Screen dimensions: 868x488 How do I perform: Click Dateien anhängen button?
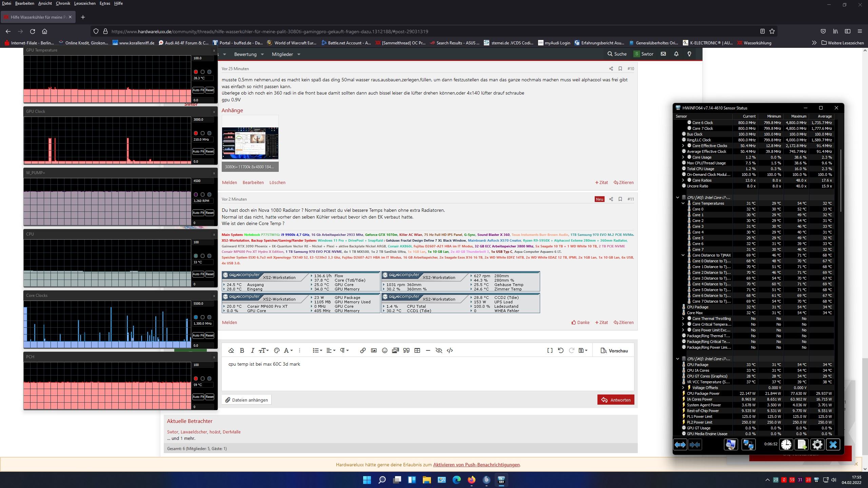coord(246,400)
